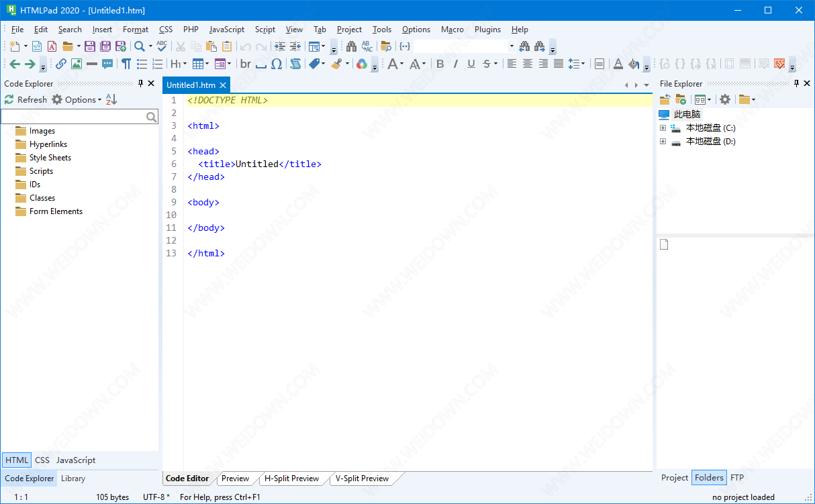
Task: Open the FTP tab in File Explorer
Action: coord(737,478)
